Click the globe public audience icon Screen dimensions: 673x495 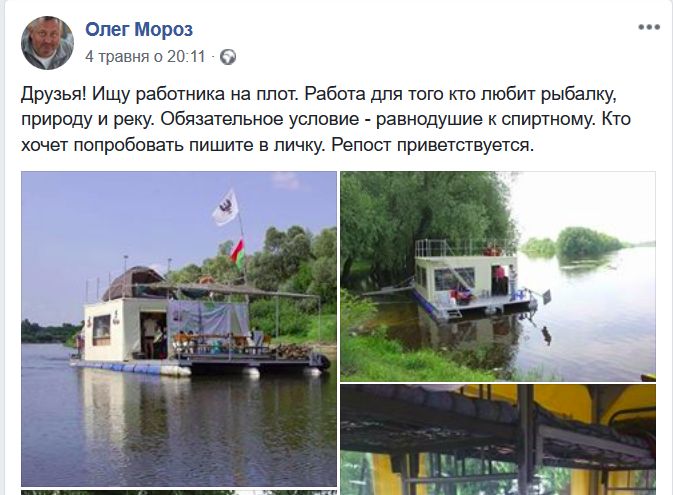pos(228,57)
